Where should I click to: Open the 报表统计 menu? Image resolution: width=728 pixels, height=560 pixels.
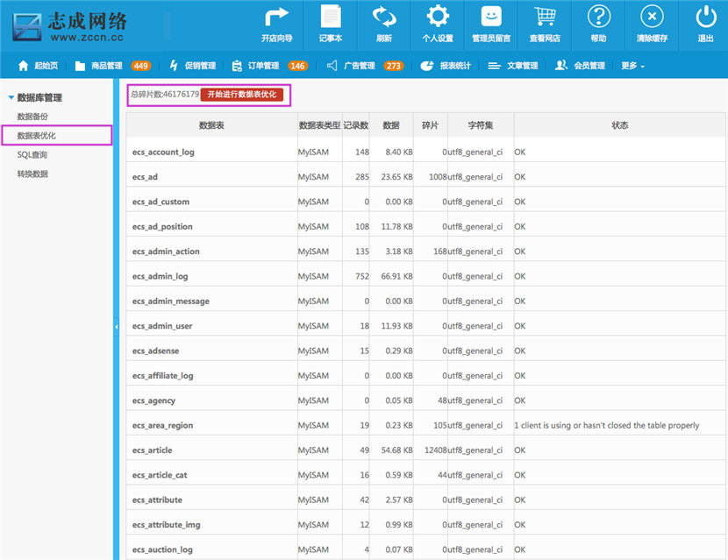455,66
